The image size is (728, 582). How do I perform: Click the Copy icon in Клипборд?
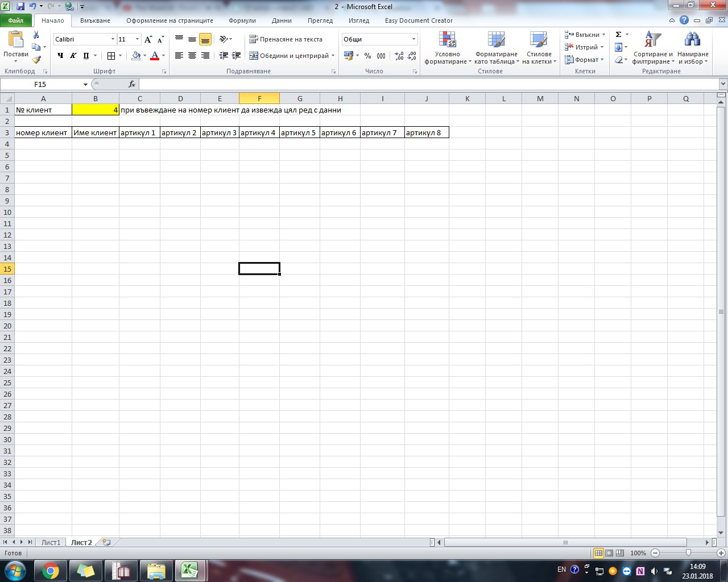(36, 47)
